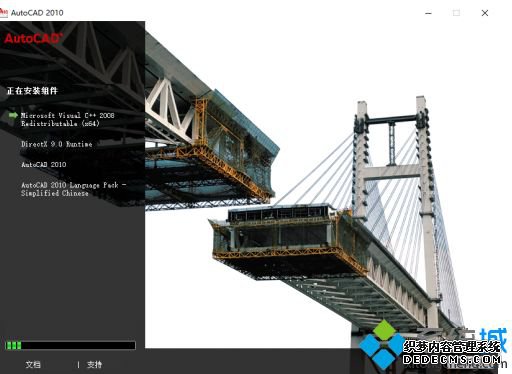Close the AutoCAD 2010 installer window

tap(485, 13)
